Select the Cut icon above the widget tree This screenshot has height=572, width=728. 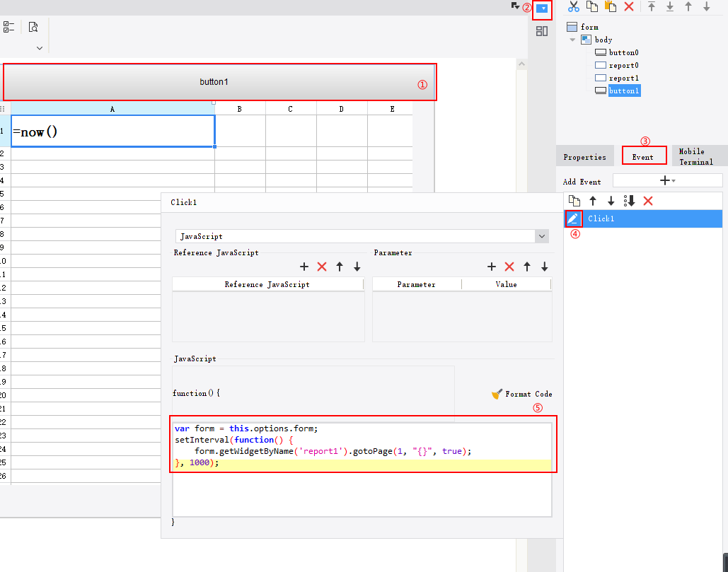coord(574,7)
